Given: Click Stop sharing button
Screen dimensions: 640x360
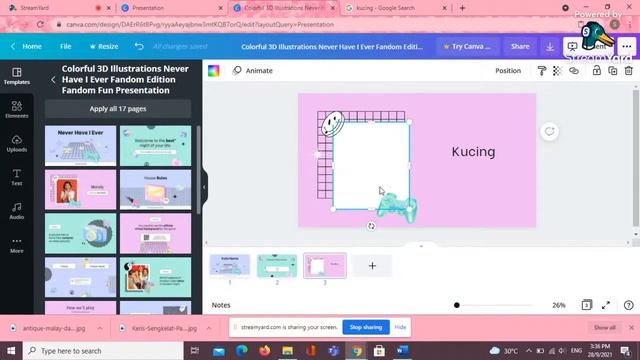Looking at the screenshot, I should [366, 327].
